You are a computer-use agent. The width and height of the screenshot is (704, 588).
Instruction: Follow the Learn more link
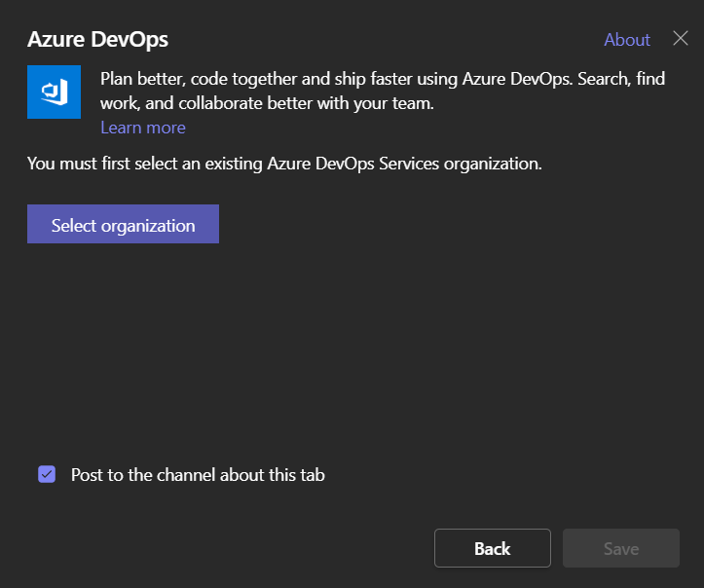143,128
